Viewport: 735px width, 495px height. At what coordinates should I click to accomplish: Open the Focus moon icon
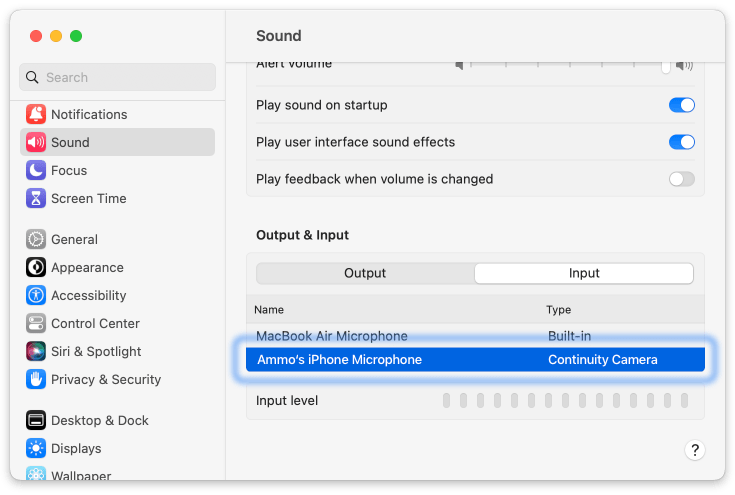click(x=36, y=171)
